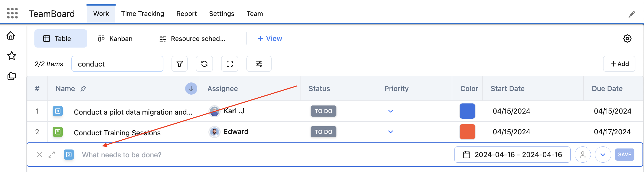Open board settings gear icon
This screenshot has width=644, height=172.
[x=627, y=39]
